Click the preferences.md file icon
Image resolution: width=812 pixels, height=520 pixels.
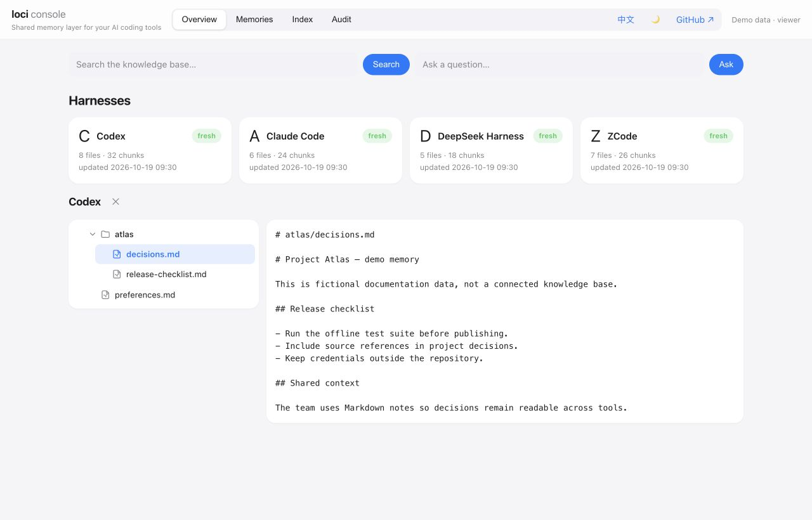[x=105, y=295]
